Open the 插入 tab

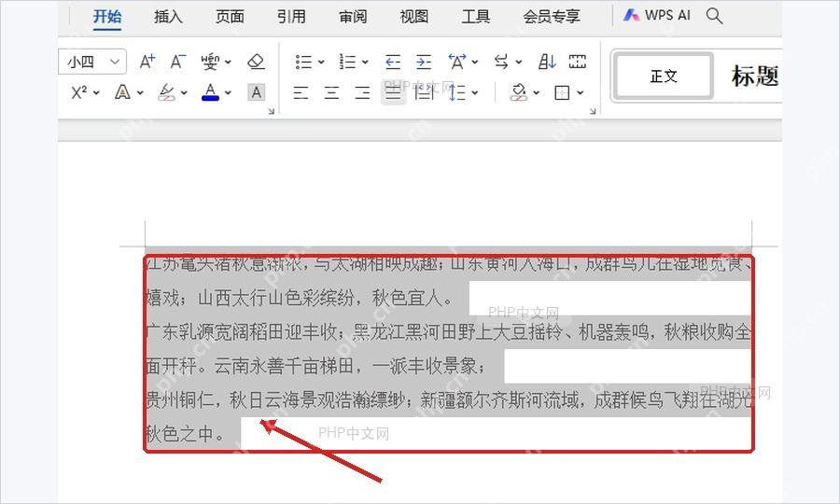pos(168,17)
